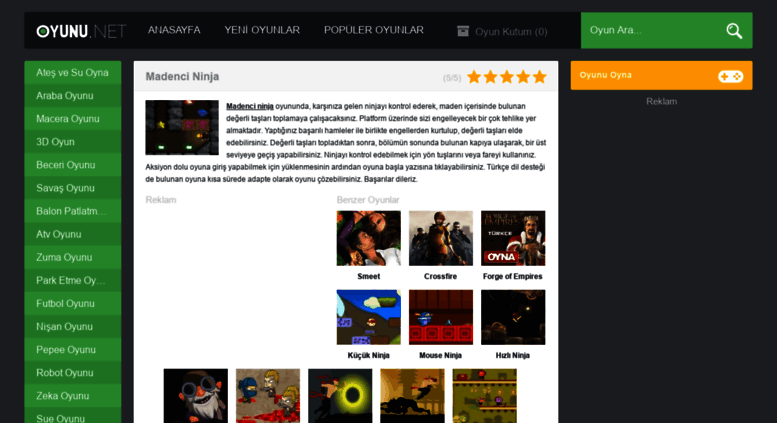
Task: Click into the Oyun Ara search field
Action: coord(652,30)
